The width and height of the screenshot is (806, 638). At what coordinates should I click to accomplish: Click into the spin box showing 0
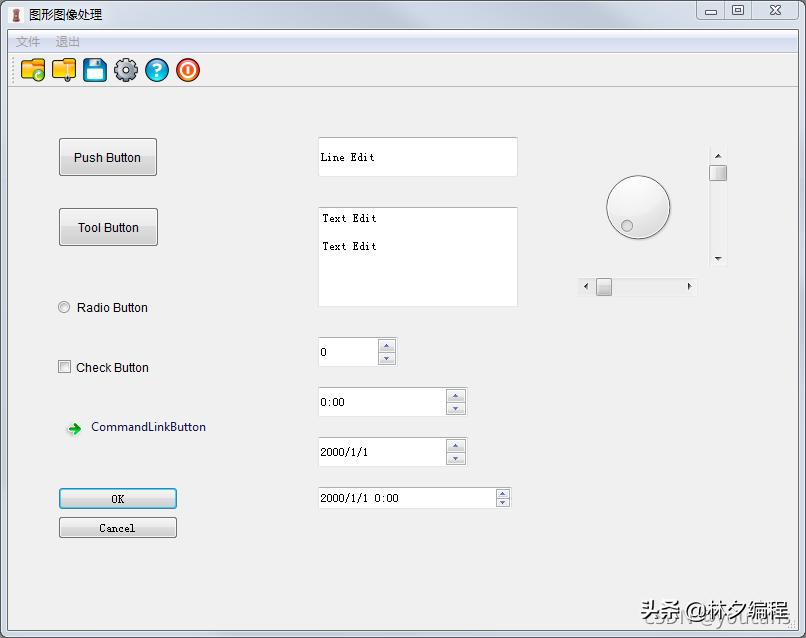click(x=348, y=352)
